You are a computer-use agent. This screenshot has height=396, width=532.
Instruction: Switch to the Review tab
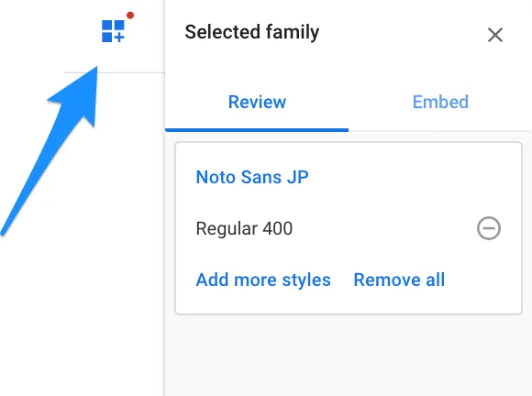point(257,102)
